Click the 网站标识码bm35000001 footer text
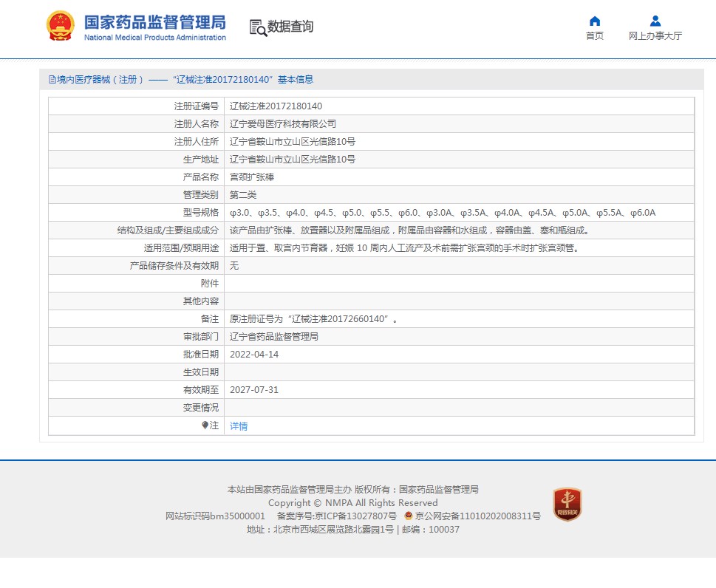The height and width of the screenshot is (588, 716). pos(215,516)
